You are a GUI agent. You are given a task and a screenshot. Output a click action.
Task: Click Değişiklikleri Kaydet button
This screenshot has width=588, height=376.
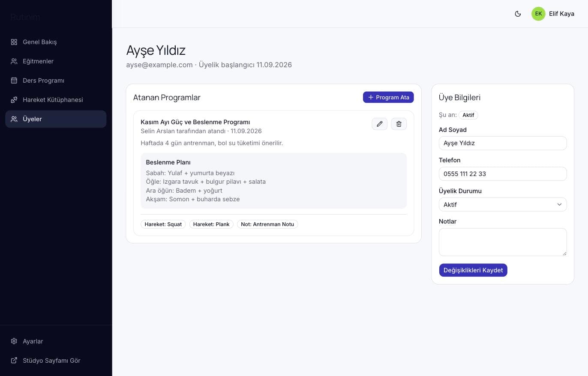[473, 270]
